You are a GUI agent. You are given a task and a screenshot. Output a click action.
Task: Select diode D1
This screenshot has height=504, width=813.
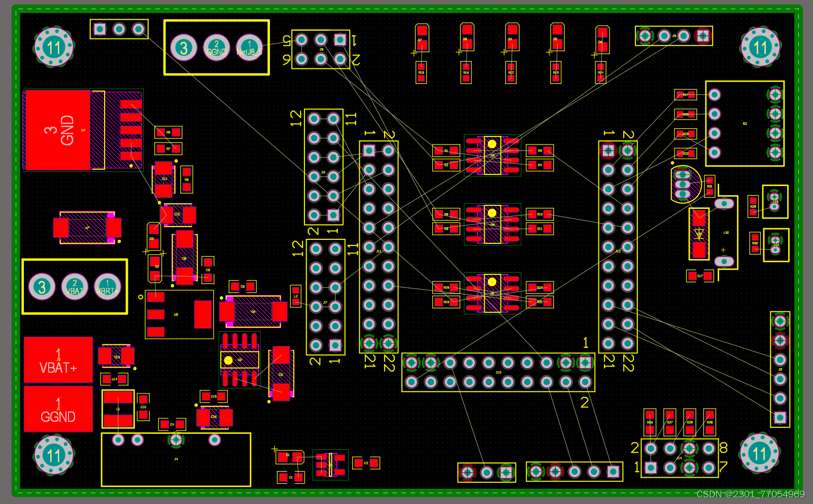point(290,457)
